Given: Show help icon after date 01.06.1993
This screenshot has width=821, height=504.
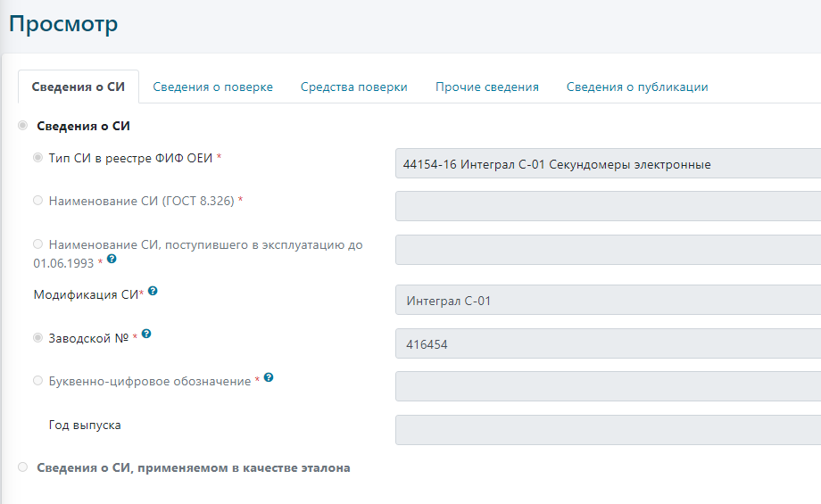Looking at the screenshot, I should 112,260.
